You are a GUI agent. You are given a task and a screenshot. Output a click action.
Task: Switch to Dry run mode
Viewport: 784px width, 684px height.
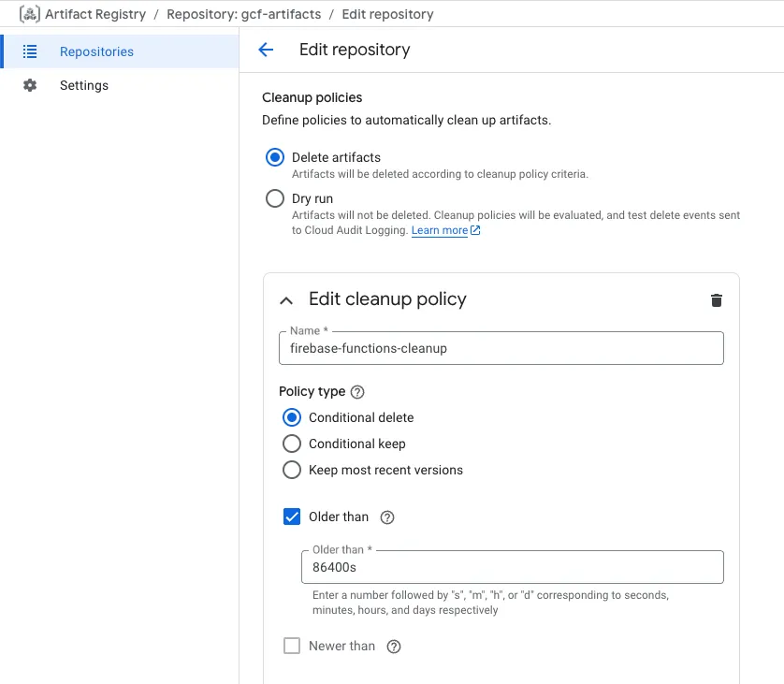[274, 198]
